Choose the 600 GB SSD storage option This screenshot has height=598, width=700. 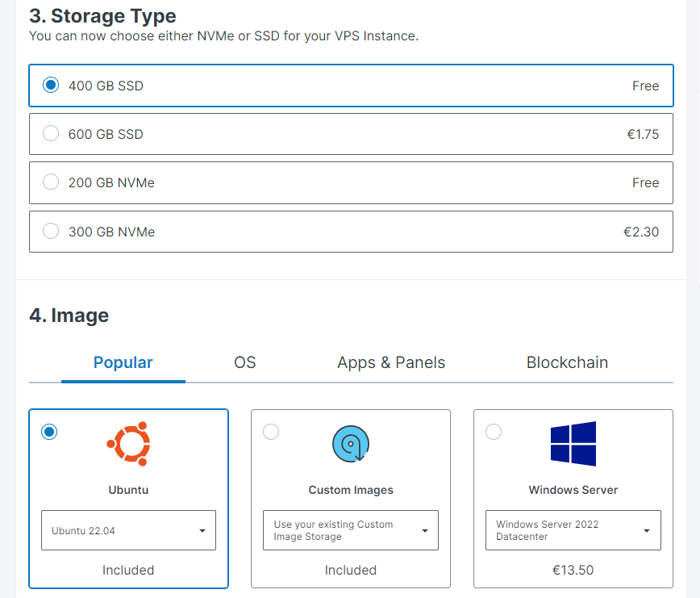51,134
